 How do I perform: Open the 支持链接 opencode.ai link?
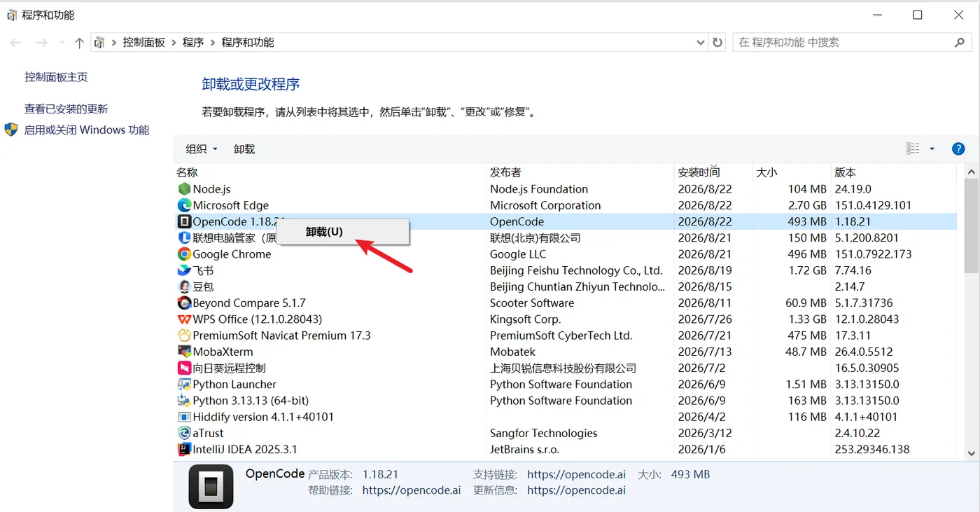[576, 474]
